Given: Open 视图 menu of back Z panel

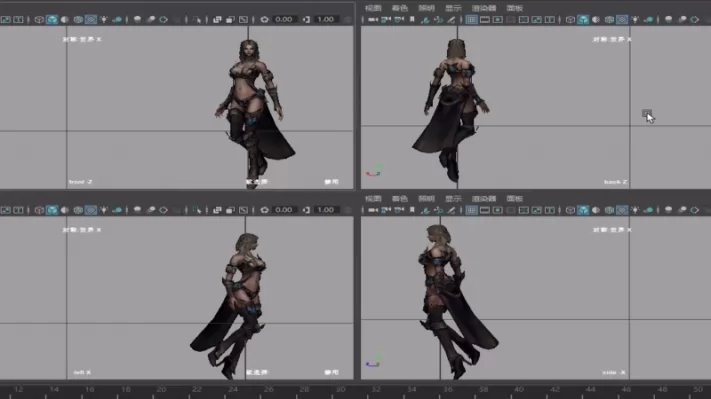Looking at the screenshot, I should point(373,8).
